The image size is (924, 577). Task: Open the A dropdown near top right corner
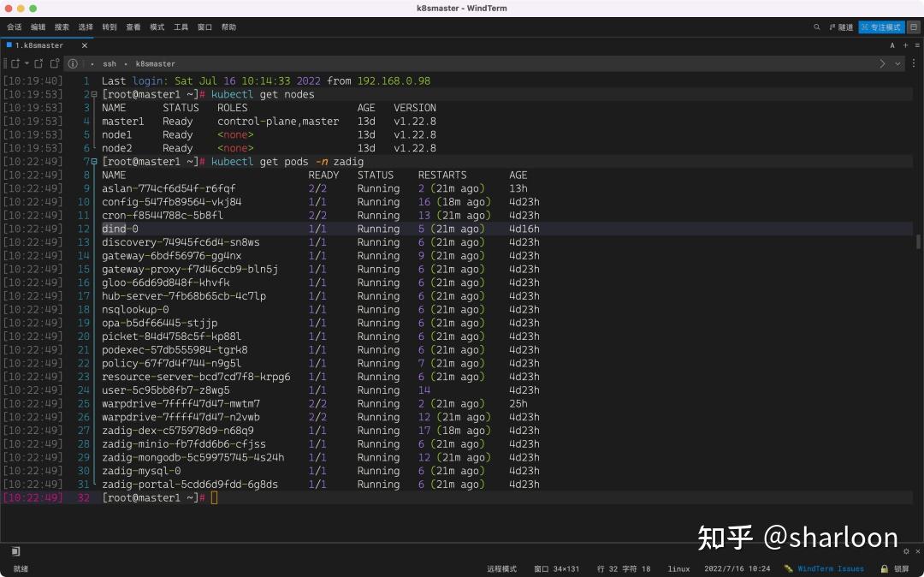coord(892,45)
